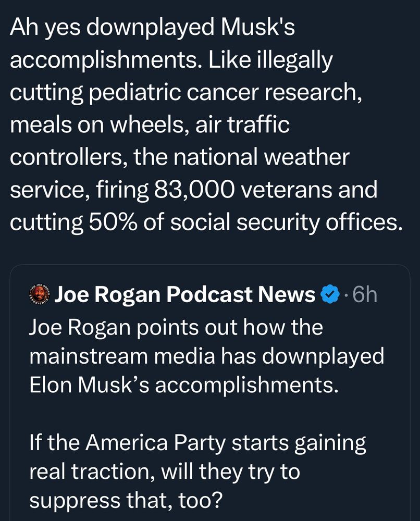Screen dimensions: 420x521
Task: Tap the '83,000' figure in the post
Action: 193,190
